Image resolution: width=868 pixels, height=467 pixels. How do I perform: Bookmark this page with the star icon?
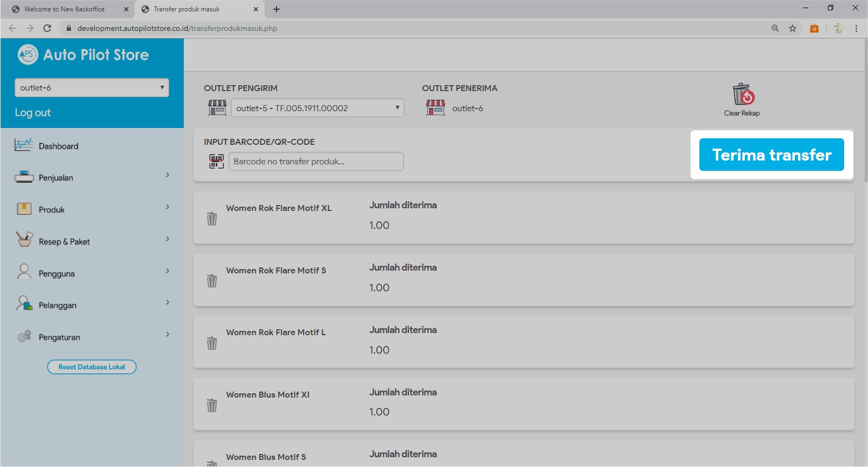793,28
